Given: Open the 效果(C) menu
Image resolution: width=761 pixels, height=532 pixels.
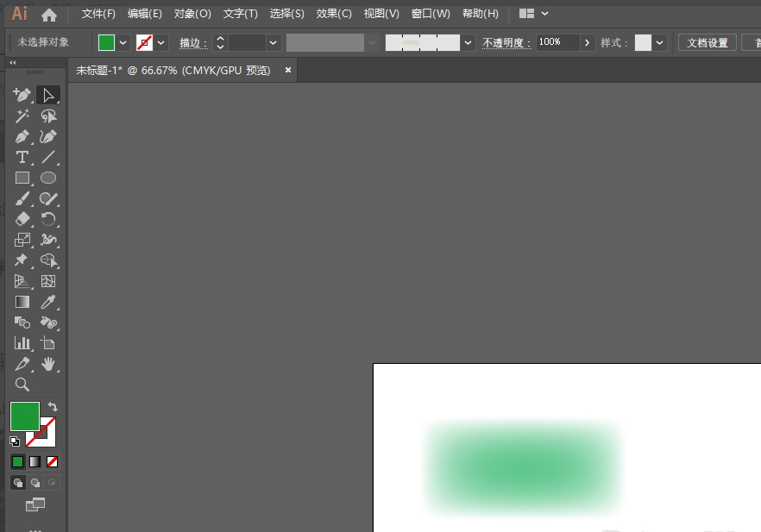Looking at the screenshot, I should tap(334, 14).
